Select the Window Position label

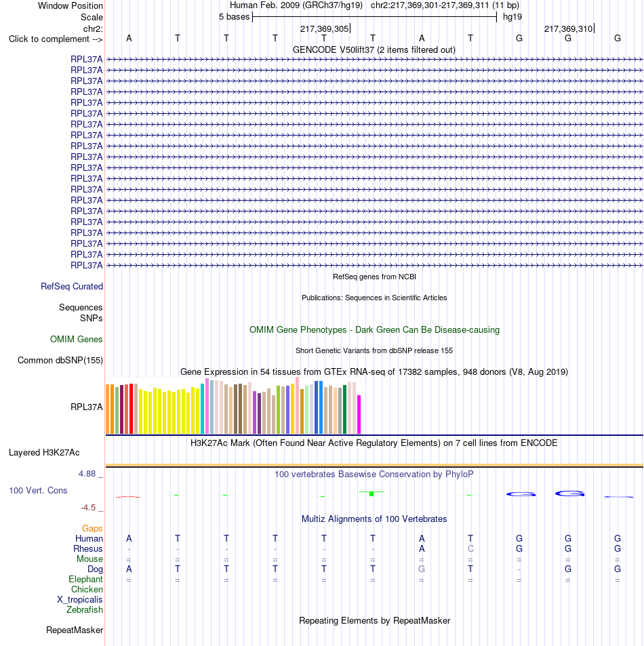tap(71, 6)
